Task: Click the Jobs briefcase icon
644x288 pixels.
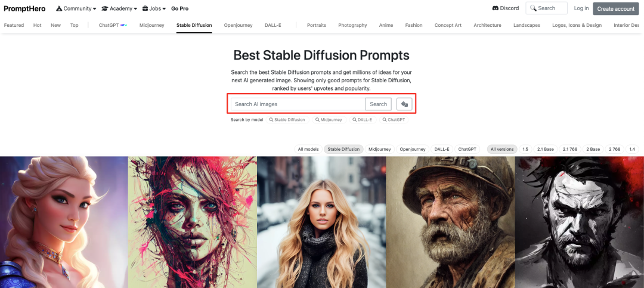Action: pyautogui.click(x=145, y=8)
